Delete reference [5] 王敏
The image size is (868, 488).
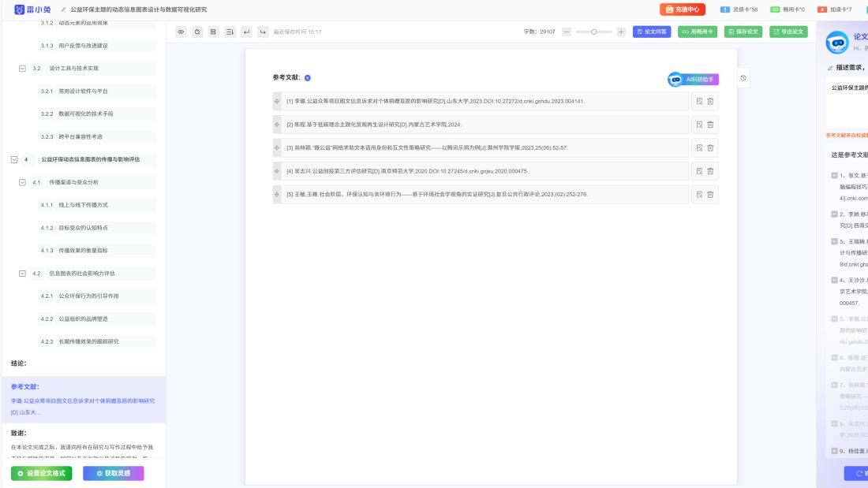click(710, 194)
